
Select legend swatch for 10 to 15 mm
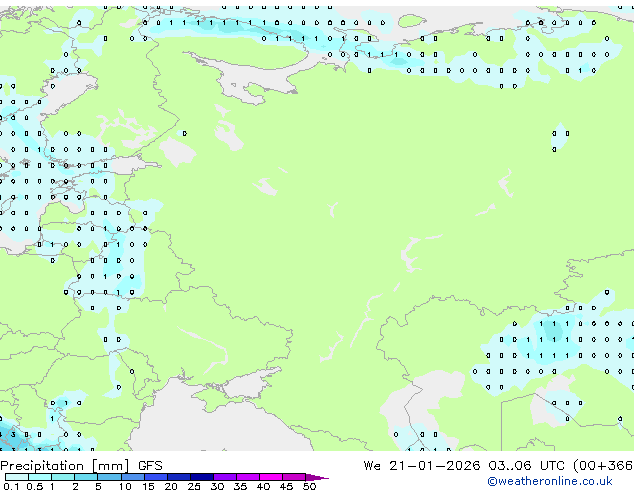[133, 477]
